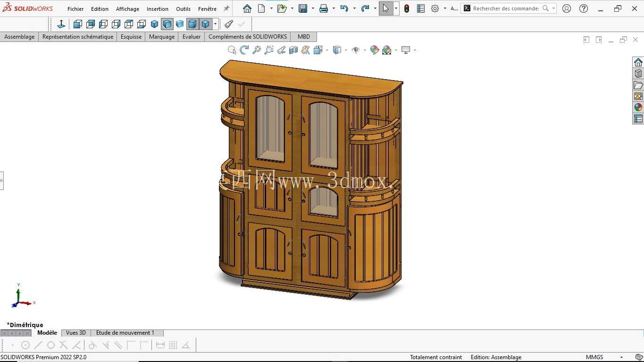This screenshot has height=362, width=644.
Task: Activate the Select cursor tool
Action: click(x=385, y=8)
